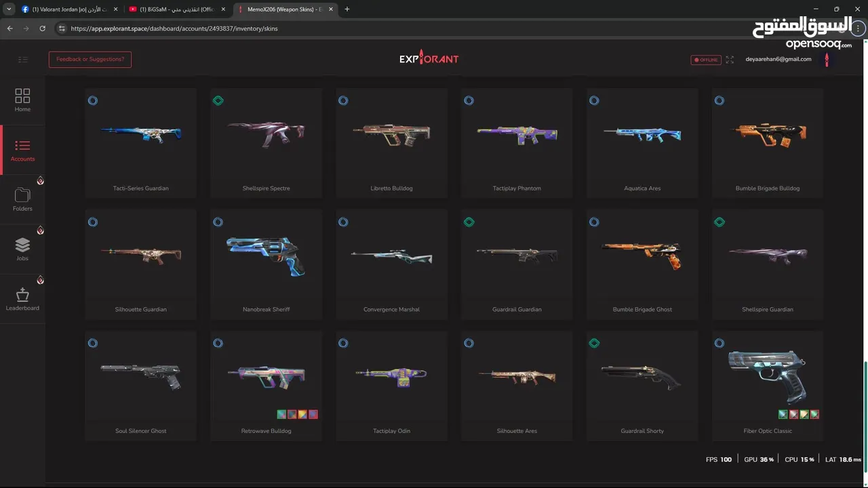The width and height of the screenshot is (868, 488).
Task: Click the tier icon on Bumble Brigade Bulldog
Action: click(719, 100)
